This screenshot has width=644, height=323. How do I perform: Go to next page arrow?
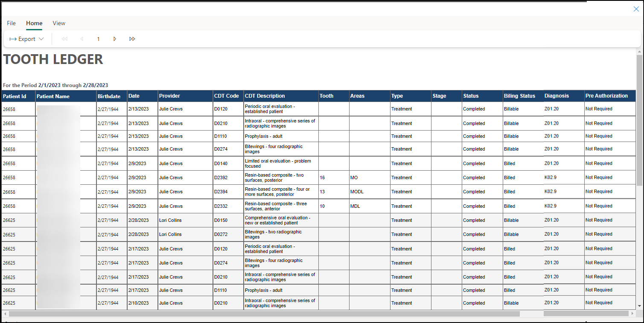pos(115,39)
